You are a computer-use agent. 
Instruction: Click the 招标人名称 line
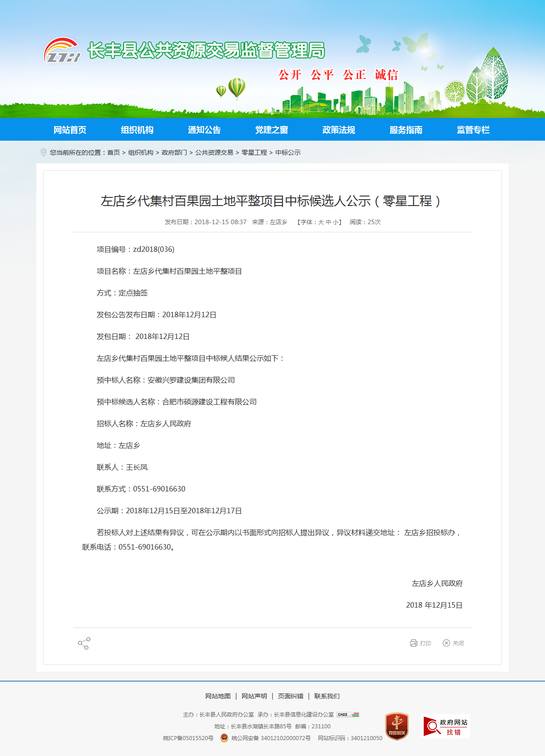point(144,423)
